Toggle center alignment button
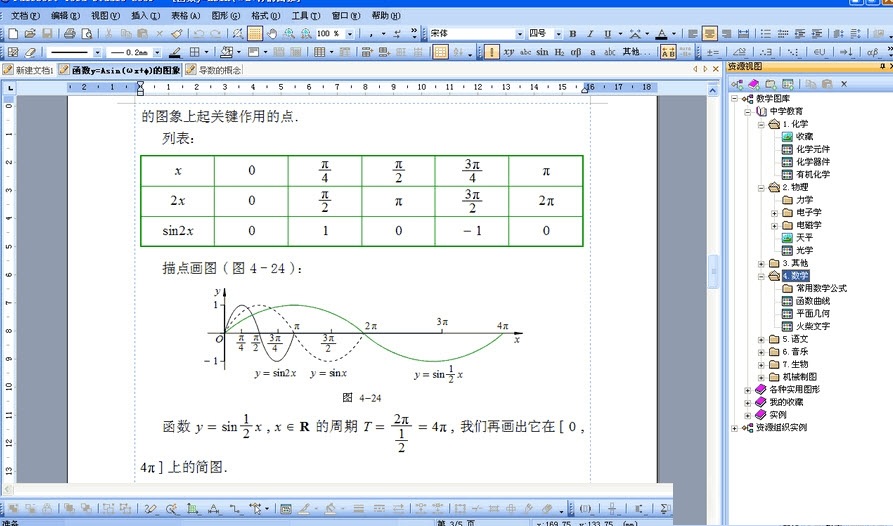 pos(709,34)
